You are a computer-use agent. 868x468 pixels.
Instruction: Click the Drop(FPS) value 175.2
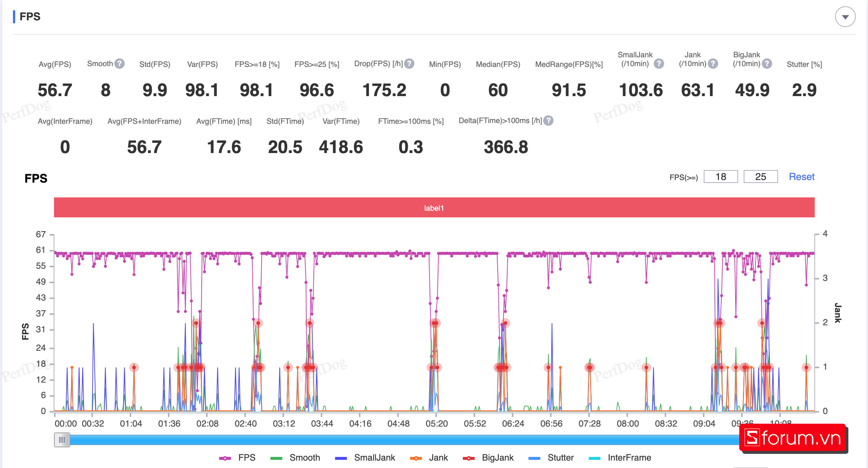tap(384, 90)
